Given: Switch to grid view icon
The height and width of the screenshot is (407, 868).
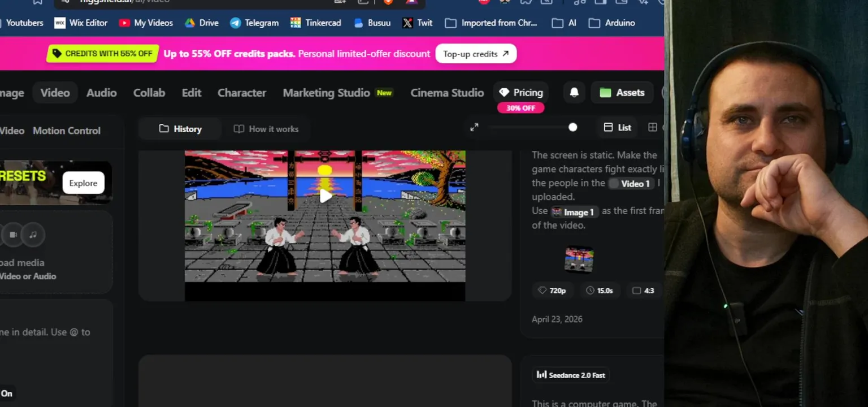Looking at the screenshot, I should 653,128.
